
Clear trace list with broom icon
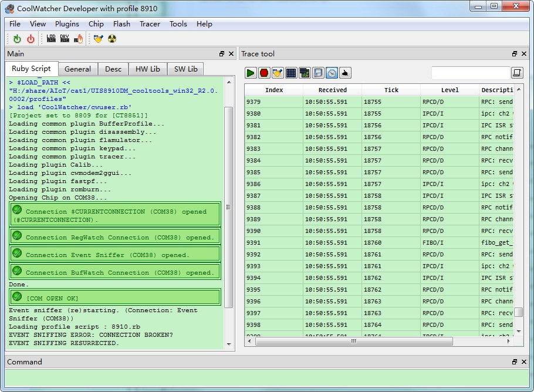pyautogui.click(x=278, y=73)
